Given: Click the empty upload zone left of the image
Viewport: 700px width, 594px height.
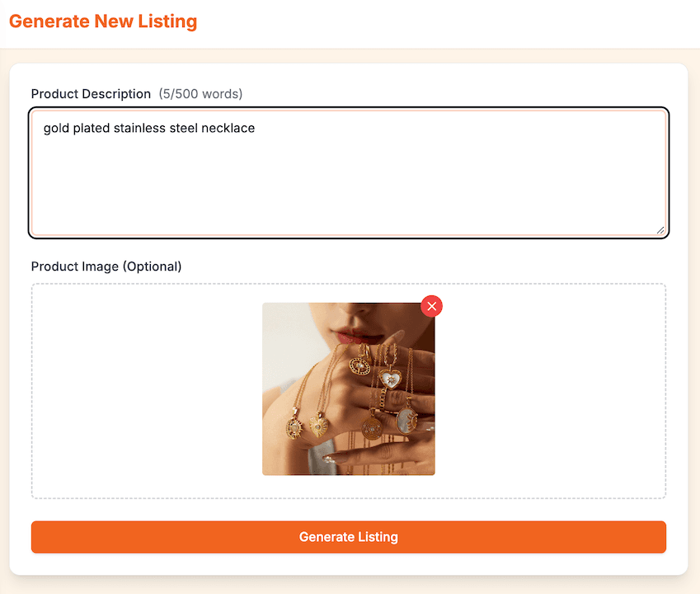Looking at the screenshot, I should 147,391.
